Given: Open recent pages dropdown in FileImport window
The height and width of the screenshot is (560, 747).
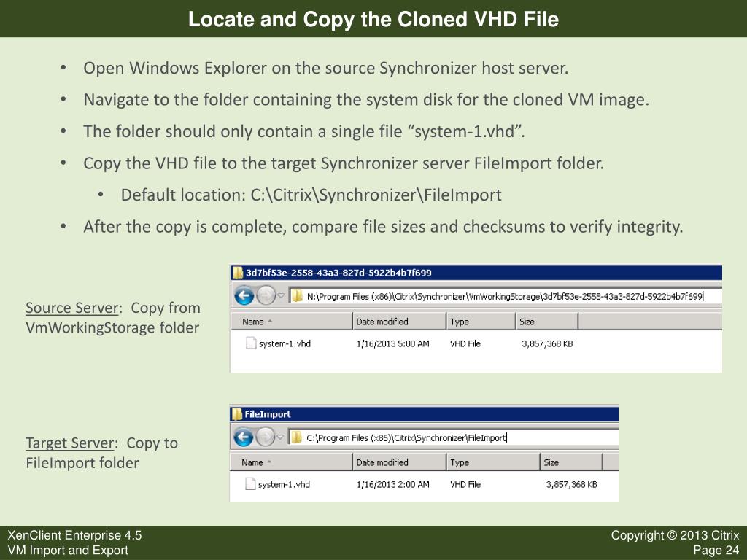Looking at the screenshot, I should click(x=281, y=437).
